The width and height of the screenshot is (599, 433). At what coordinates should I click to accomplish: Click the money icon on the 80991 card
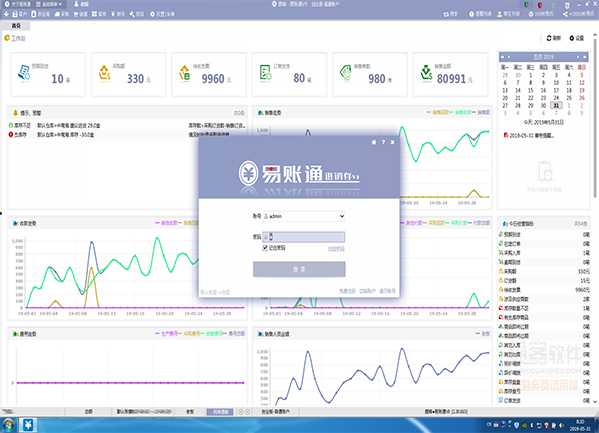(426, 73)
